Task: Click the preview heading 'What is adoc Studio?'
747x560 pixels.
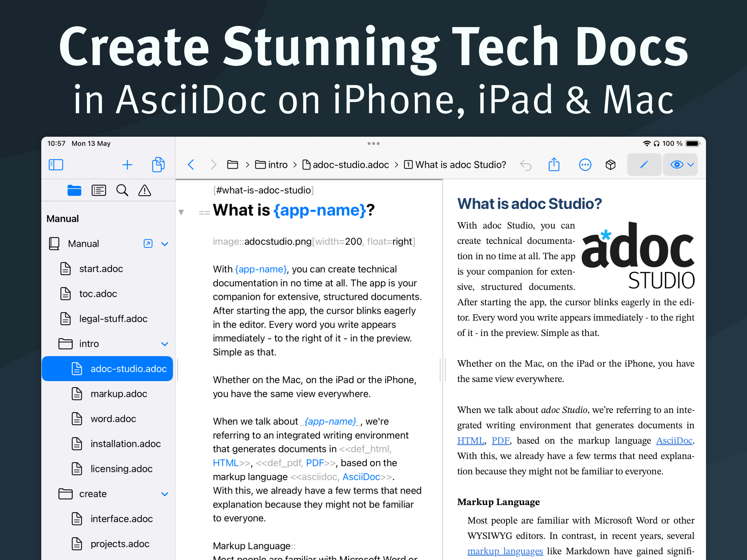Action: tap(529, 204)
